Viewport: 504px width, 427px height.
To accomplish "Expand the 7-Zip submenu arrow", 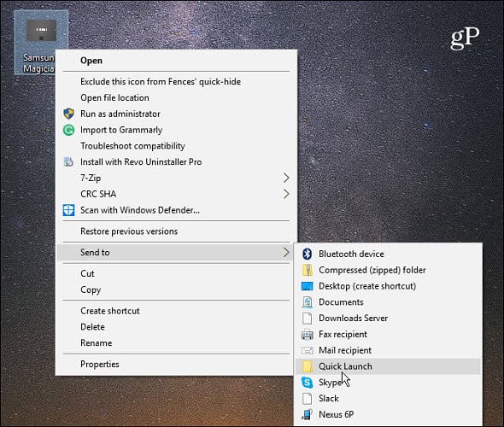I will coord(286,178).
